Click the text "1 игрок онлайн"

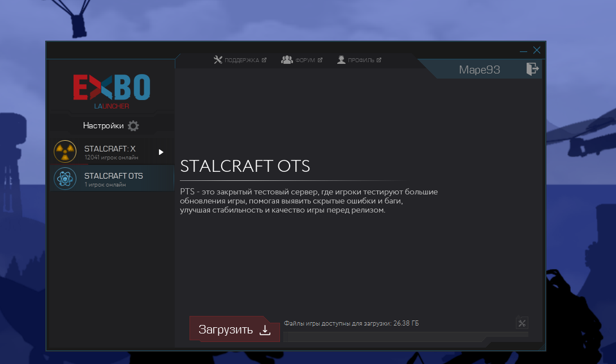pos(105,185)
